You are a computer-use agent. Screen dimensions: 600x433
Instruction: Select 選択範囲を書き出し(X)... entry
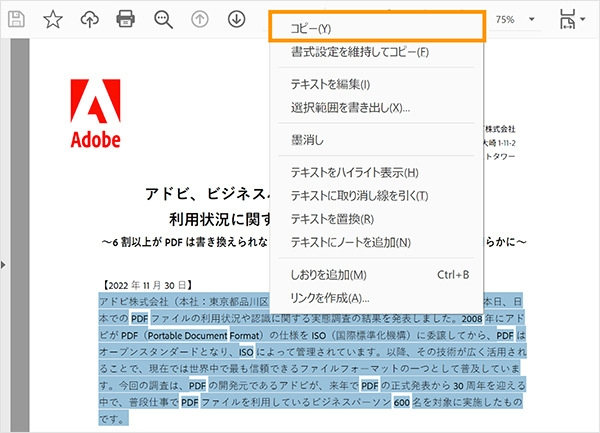[377, 108]
